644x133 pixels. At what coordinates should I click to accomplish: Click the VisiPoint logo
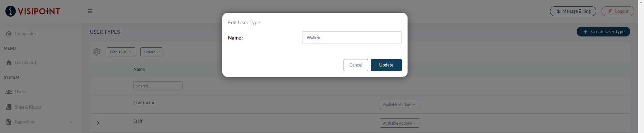click(x=33, y=11)
